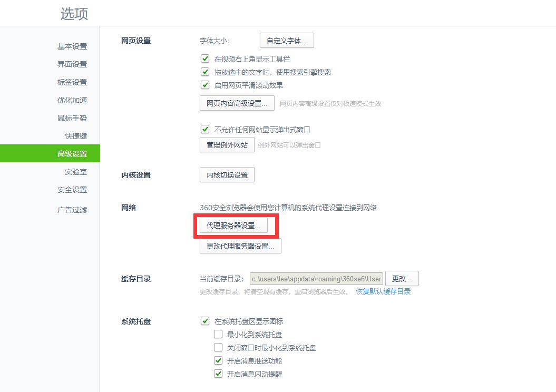Click the cache directory path input field
Image resolution: width=556 pixels, height=392 pixels.
coord(316,278)
